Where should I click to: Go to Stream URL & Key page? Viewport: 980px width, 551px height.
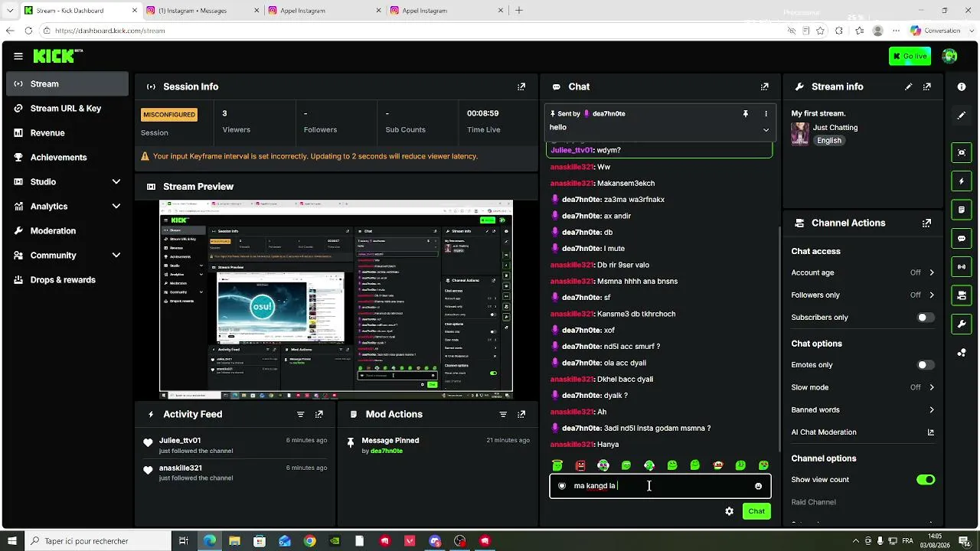pyautogui.click(x=67, y=109)
